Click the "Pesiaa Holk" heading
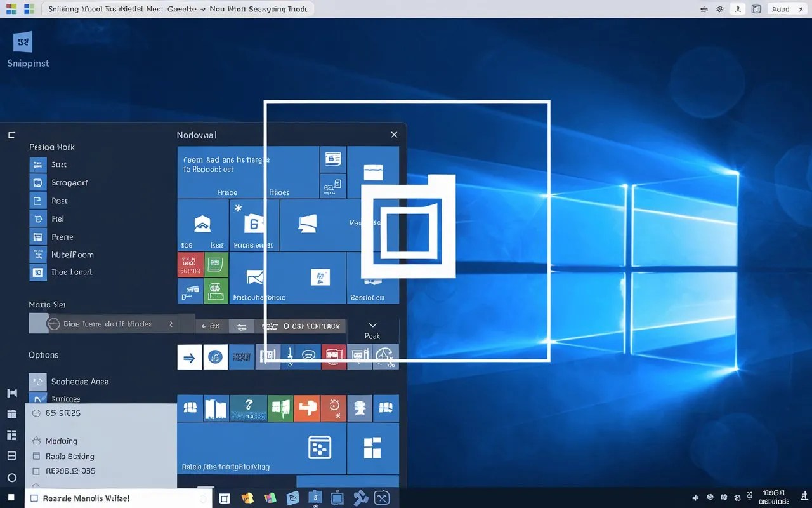The width and height of the screenshot is (812, 508). [x=52, y=147]
